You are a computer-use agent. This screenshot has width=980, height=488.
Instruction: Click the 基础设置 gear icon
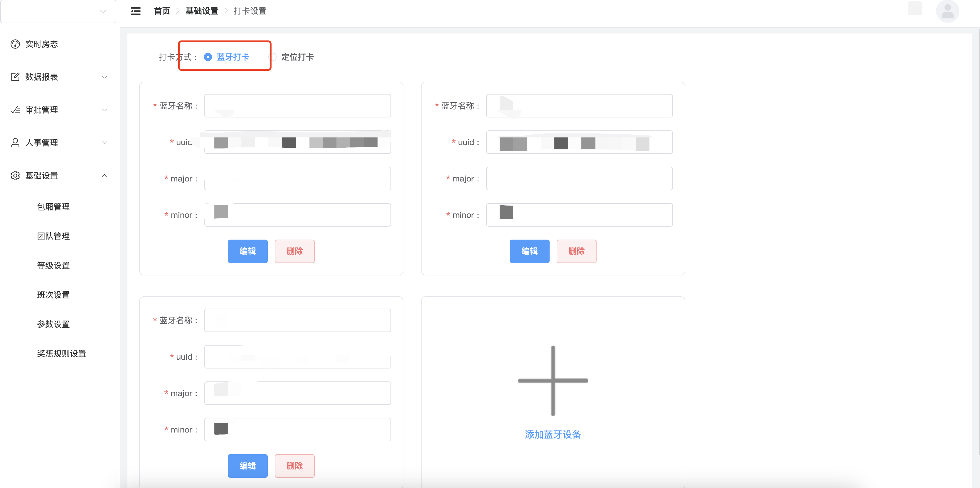point(15,175)
